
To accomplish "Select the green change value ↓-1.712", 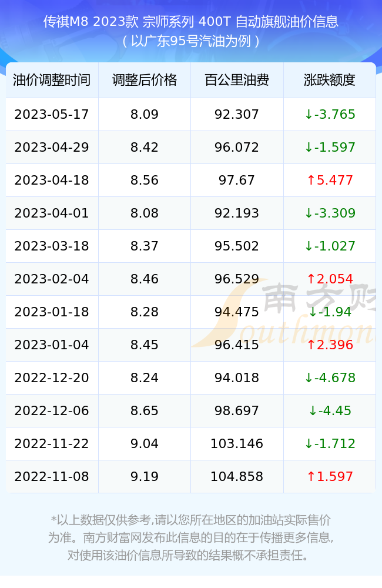I will tap(330, 443).
